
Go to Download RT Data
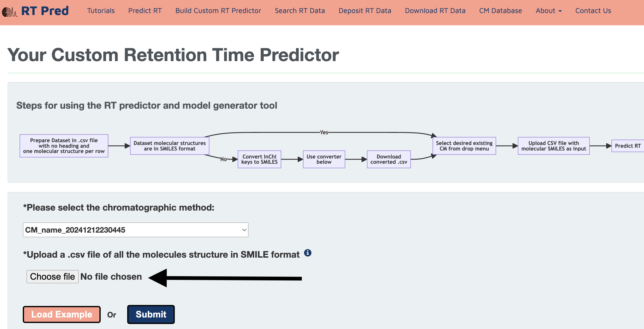point(435,11)
